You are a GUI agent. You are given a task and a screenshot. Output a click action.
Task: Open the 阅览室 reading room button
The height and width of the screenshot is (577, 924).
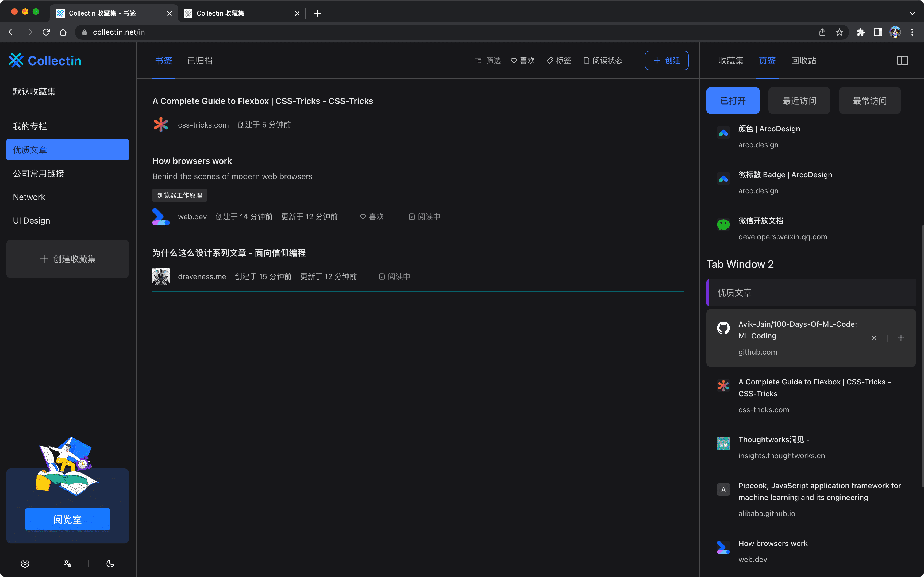pyautogui.click(x=68, y=519)
